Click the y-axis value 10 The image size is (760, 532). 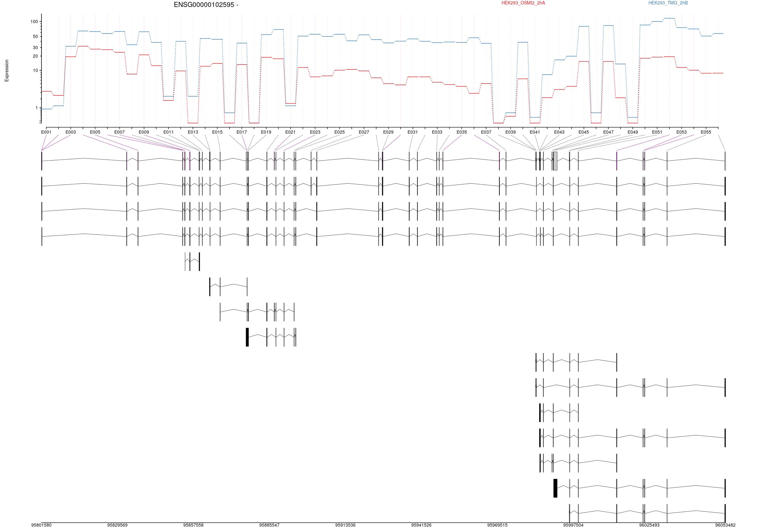click(35, 71)
